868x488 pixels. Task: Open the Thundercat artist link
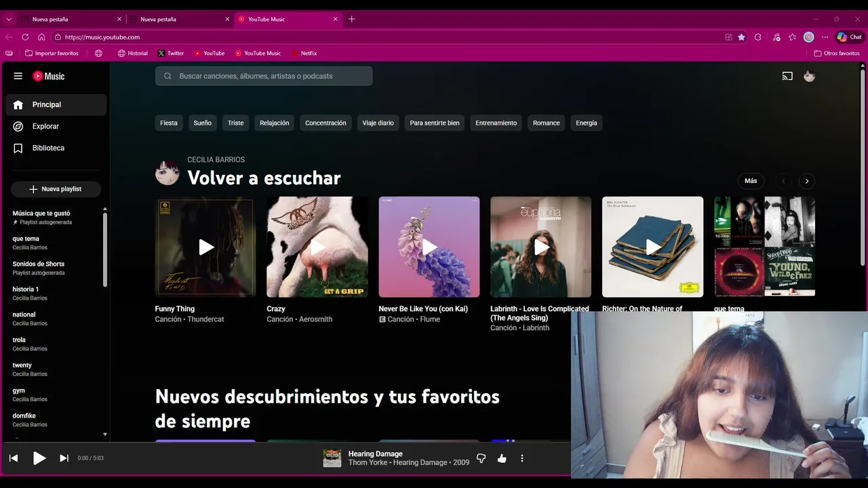[205, 319]
